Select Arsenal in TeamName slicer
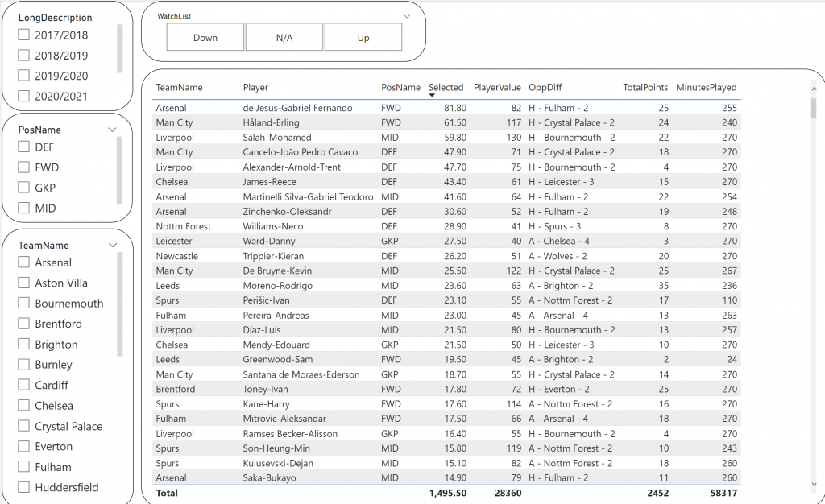 (x=23, y=262)
